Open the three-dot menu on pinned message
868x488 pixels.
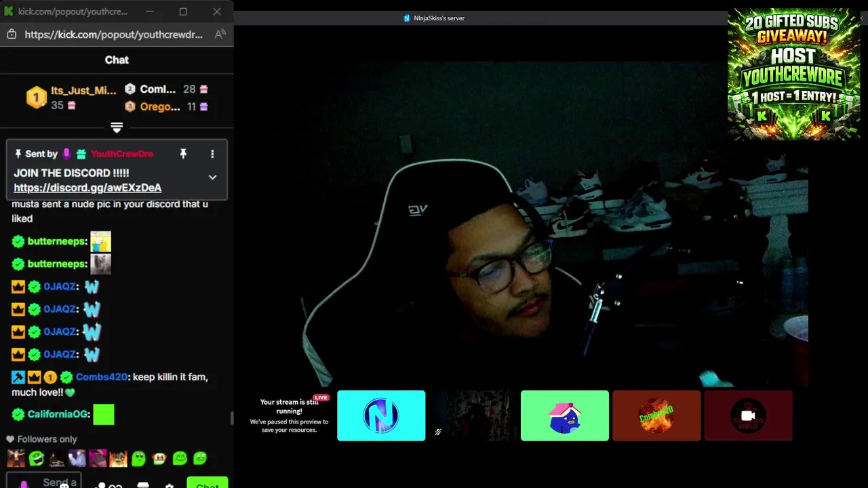click(x=212, y=154)
